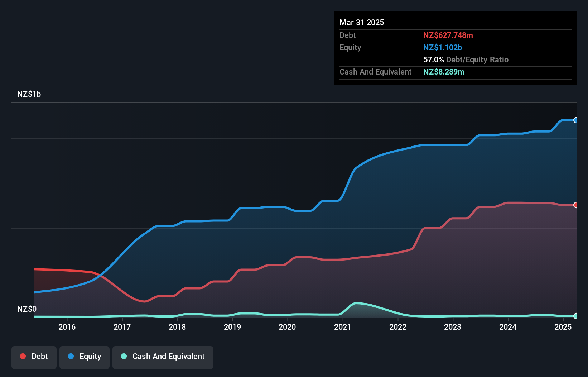The height and width of the screenshot is (377, 588).
Task: Select the Cash line endpoint marker
Action: [x=575, y=316]
